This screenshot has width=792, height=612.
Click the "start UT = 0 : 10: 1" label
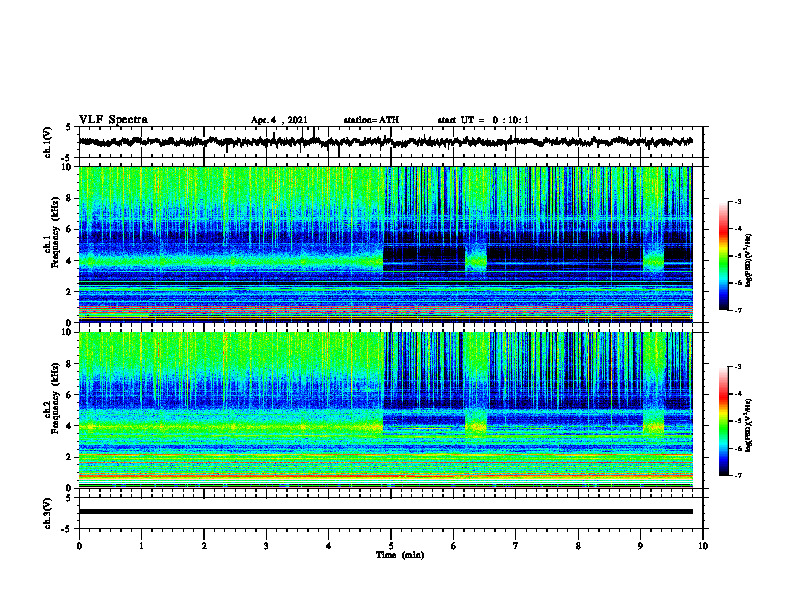click(483, 120)
